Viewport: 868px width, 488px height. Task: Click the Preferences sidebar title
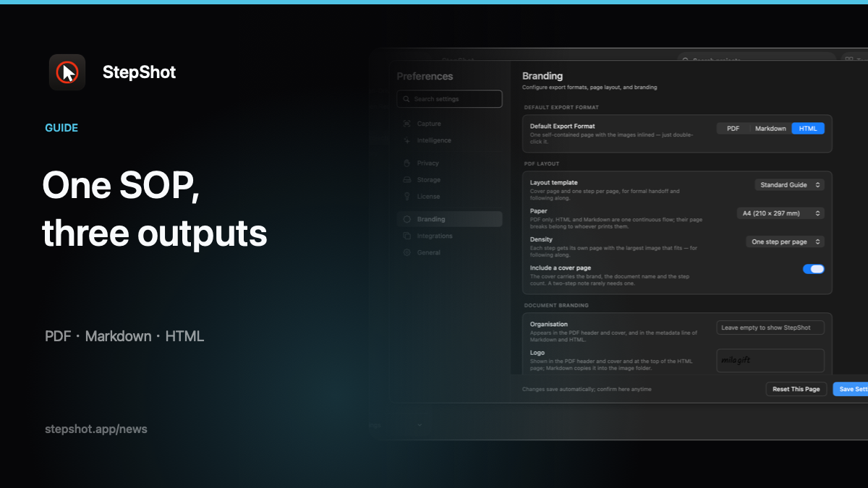click(x=425, y=76)
